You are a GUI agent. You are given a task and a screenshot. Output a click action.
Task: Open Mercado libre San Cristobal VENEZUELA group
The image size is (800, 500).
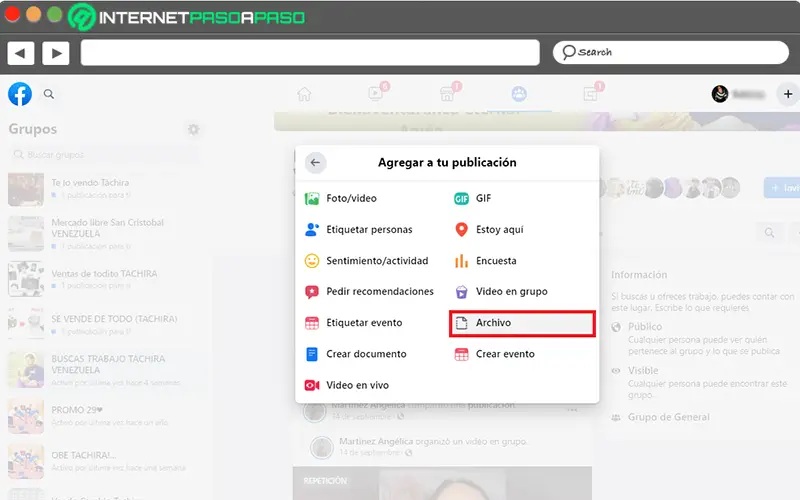pyautogui.click(x=105, y=234)
